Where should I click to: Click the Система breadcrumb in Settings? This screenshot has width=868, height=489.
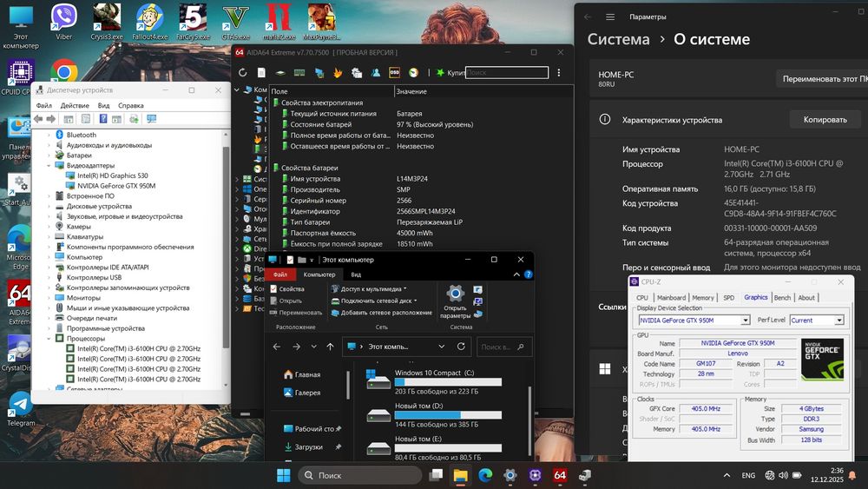point(618,39)
